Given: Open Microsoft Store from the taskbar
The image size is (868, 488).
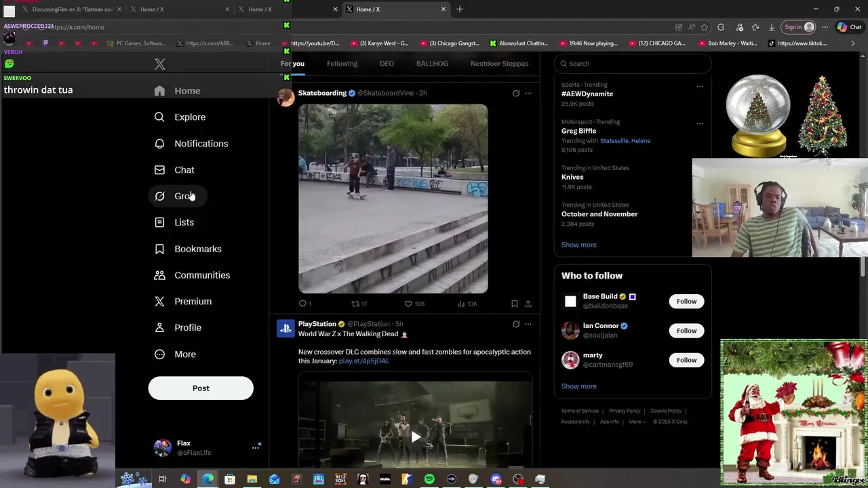Looking at the screenshot, I should tap(230, 479).
